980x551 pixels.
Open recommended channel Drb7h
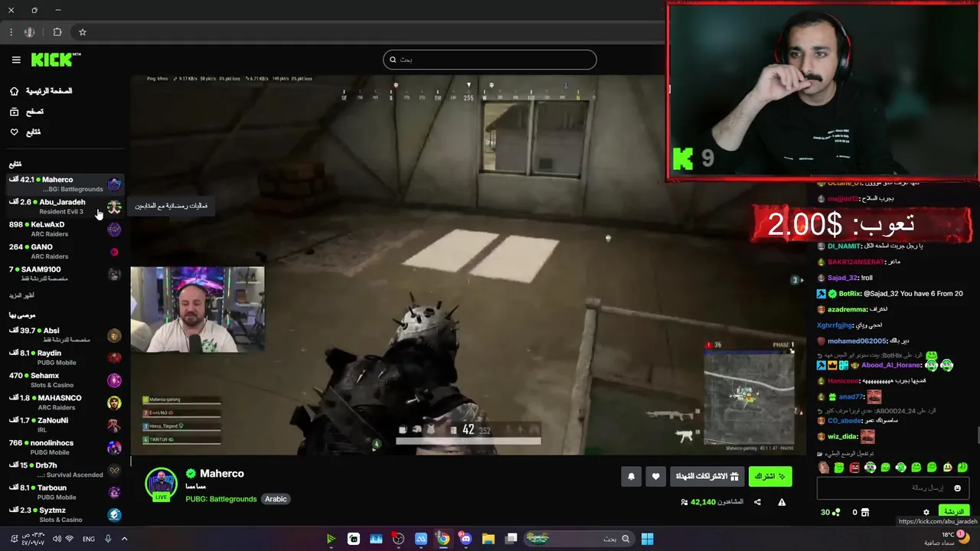65,470
